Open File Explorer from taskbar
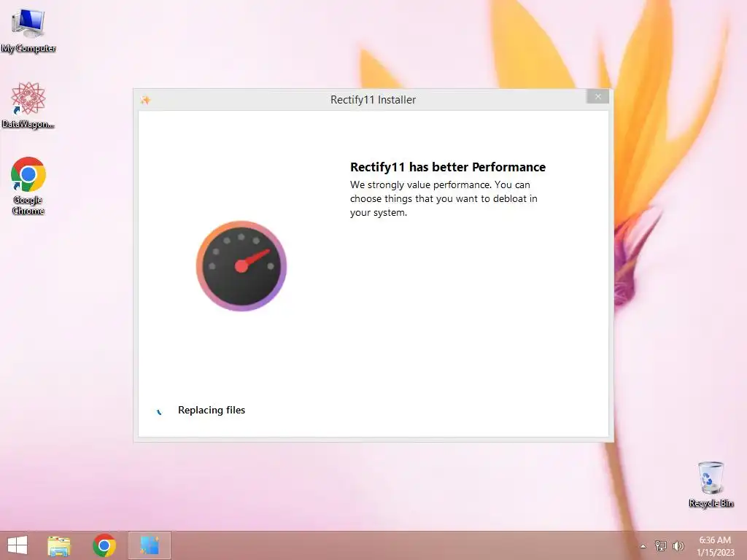 click(59, 545)
